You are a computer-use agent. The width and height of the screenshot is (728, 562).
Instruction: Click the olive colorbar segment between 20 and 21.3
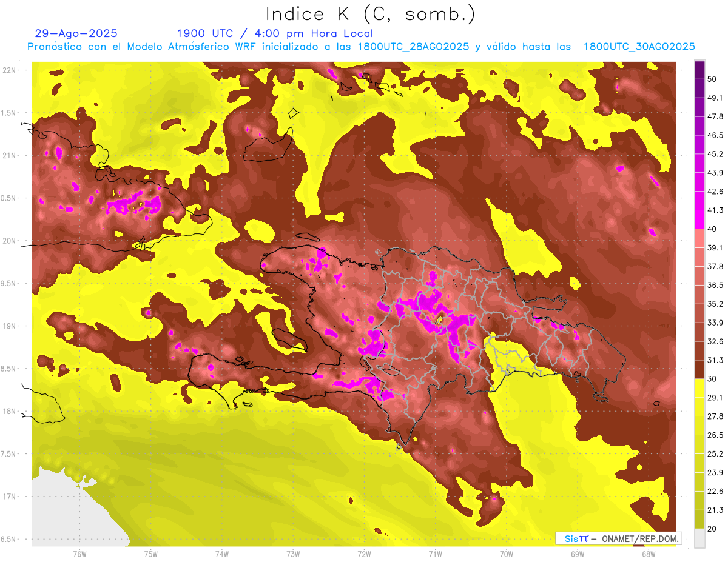(699, 519)
